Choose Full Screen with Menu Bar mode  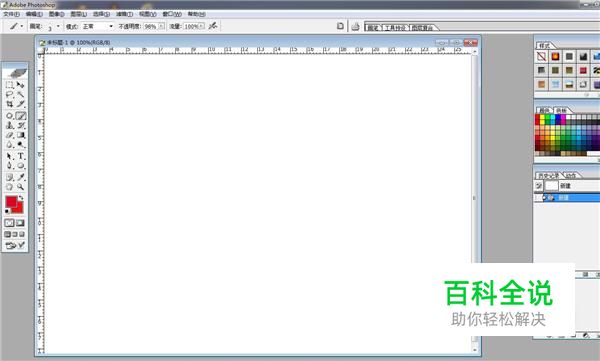click(x=15, y=234)
